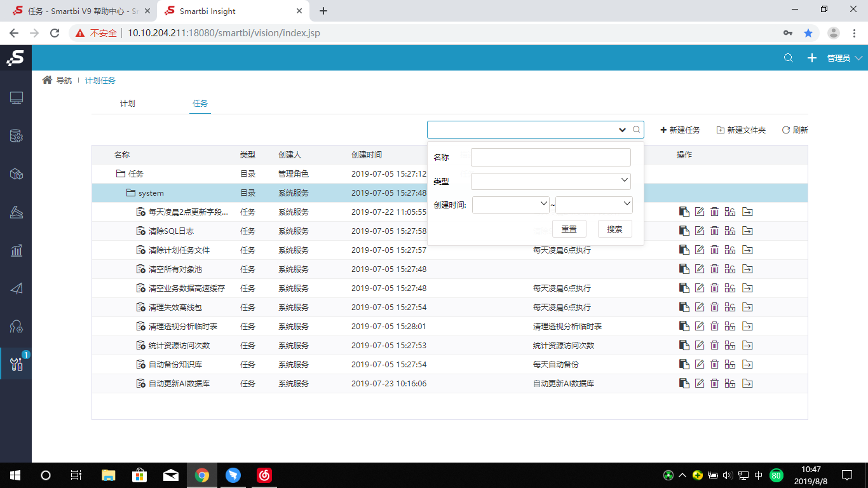Click the 新建任务 button
The image size is (868, 488).
(680, 130)
